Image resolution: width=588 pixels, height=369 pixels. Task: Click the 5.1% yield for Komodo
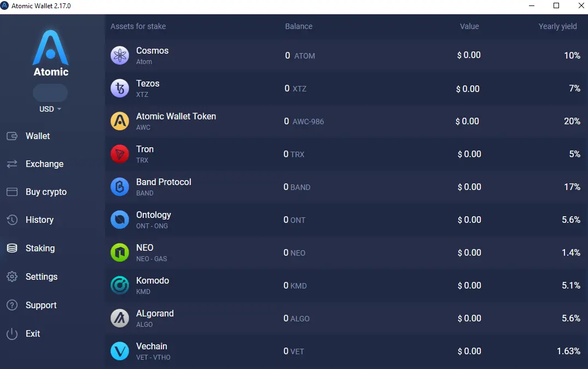pos(570,285)
